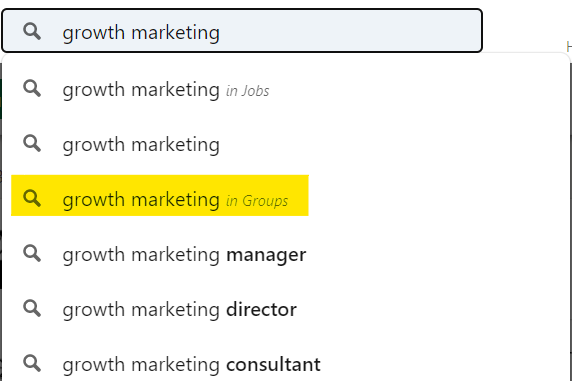The image size is (572, 381).
Task: Click the magnifier icon inside the search box
Action: click(x=32, y=31)
